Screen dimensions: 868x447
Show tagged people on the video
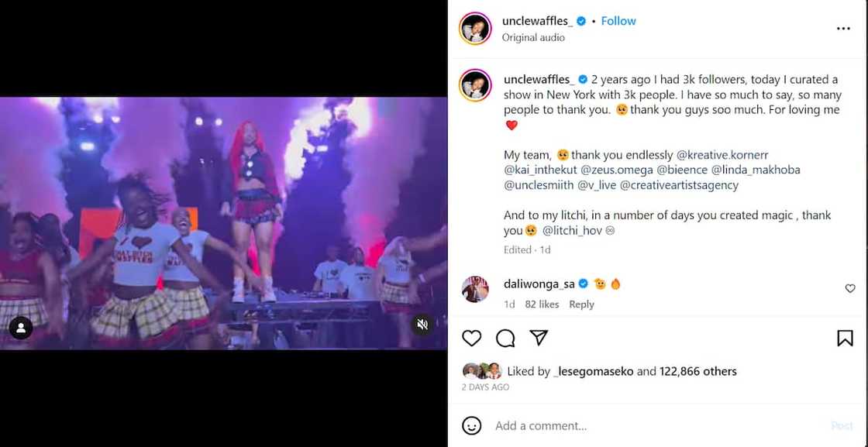coord(21,328)
